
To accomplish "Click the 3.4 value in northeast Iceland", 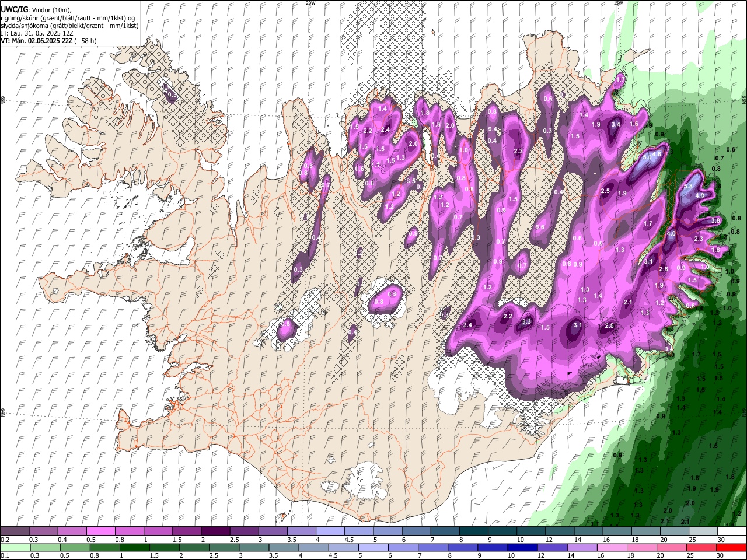I will pos(616,124).
